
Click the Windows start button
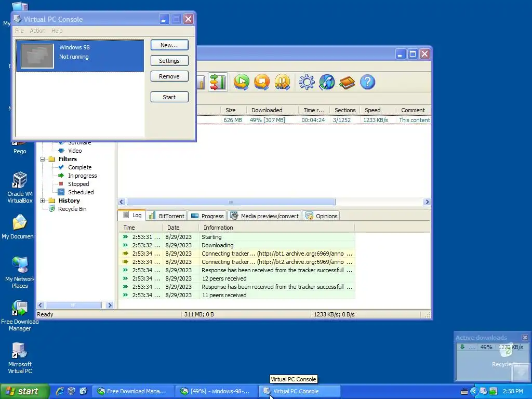[x=24, y=391]
